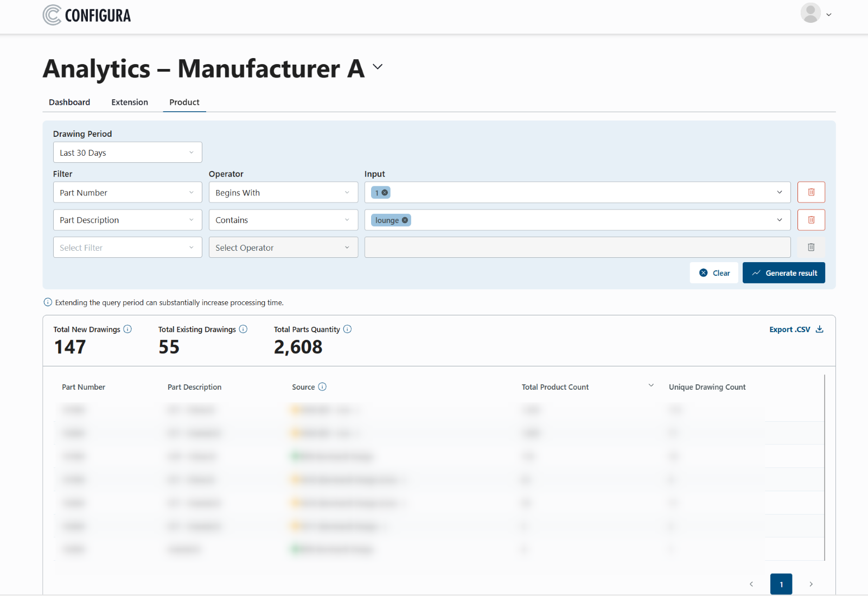Viewport: 868px width, 596px height.
Task: Remove the '1' input chip
Action: tap(385, 193)
